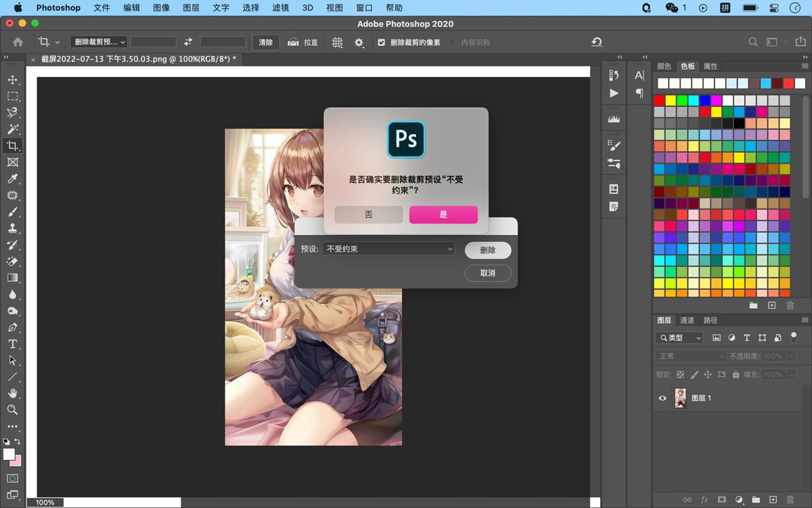The height and width of the screenshot is (508, 812).
Task: Select the Zoom magnifier tool
Action: point(12,410)
